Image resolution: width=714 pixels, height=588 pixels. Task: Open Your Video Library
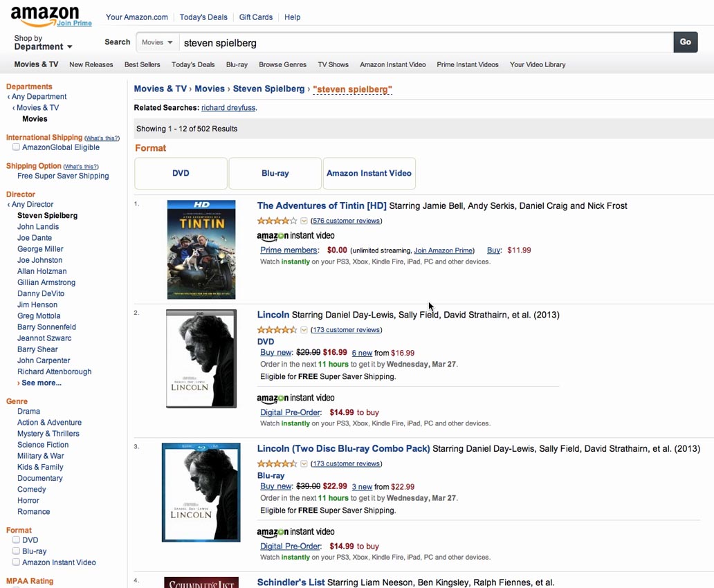[x=538, y=64]
